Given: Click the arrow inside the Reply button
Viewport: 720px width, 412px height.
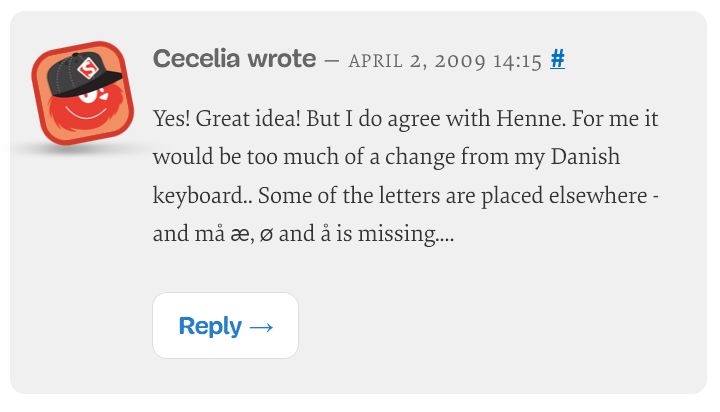Looking at the screenshot, I should [x=261, y=327].
